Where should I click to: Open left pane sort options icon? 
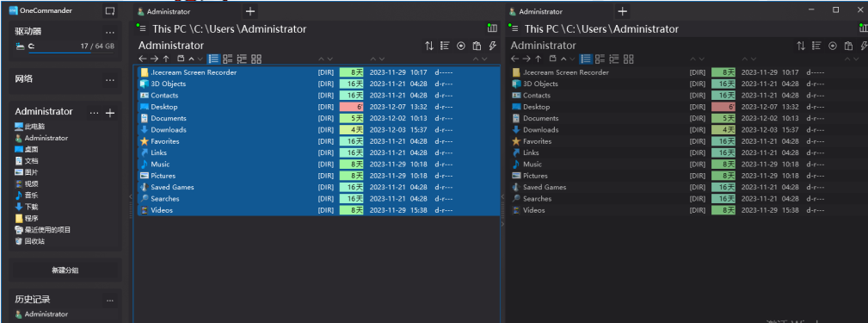[x=429, y=46]
